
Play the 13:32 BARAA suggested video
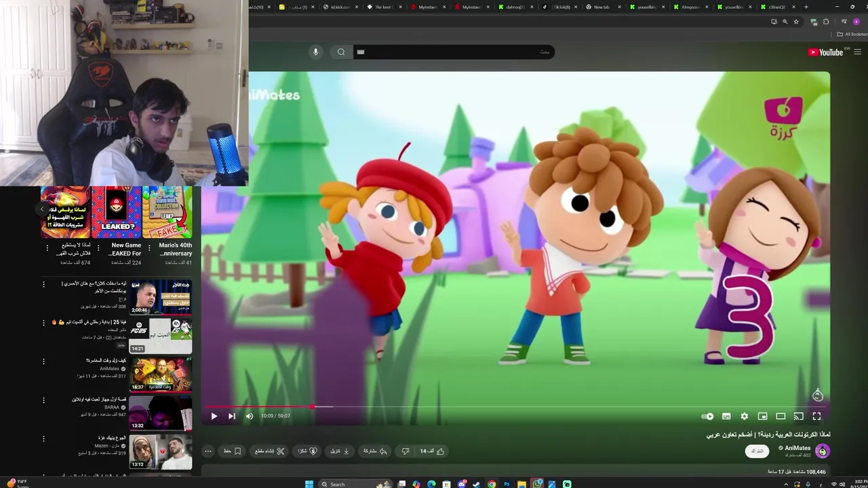161,413
